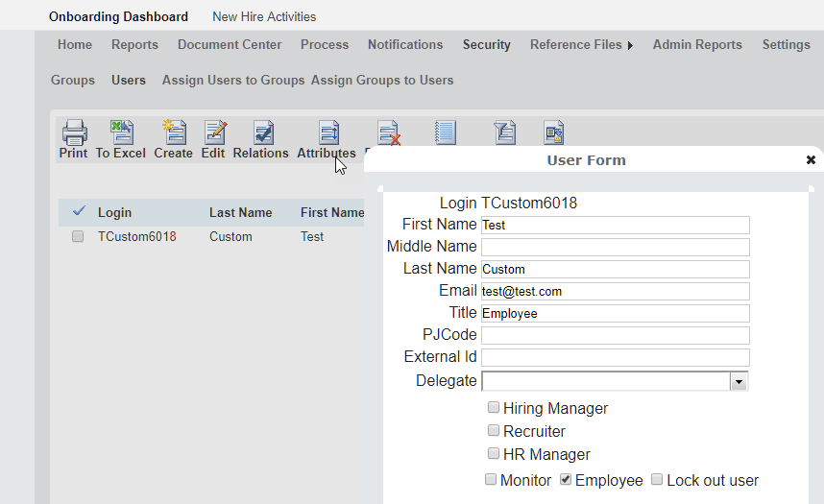824x504 pixels.
Task: Open the Settings menu
Action: (787, 45)
